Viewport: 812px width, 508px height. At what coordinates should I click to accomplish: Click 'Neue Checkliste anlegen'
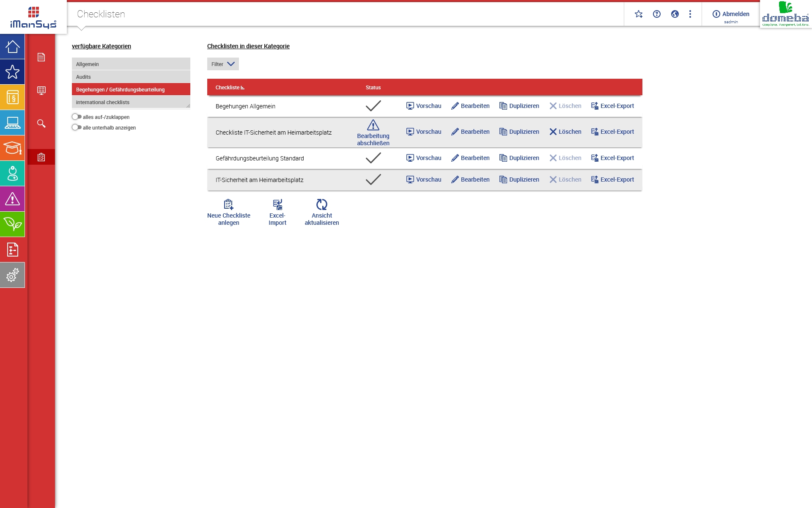click(228, 213)
